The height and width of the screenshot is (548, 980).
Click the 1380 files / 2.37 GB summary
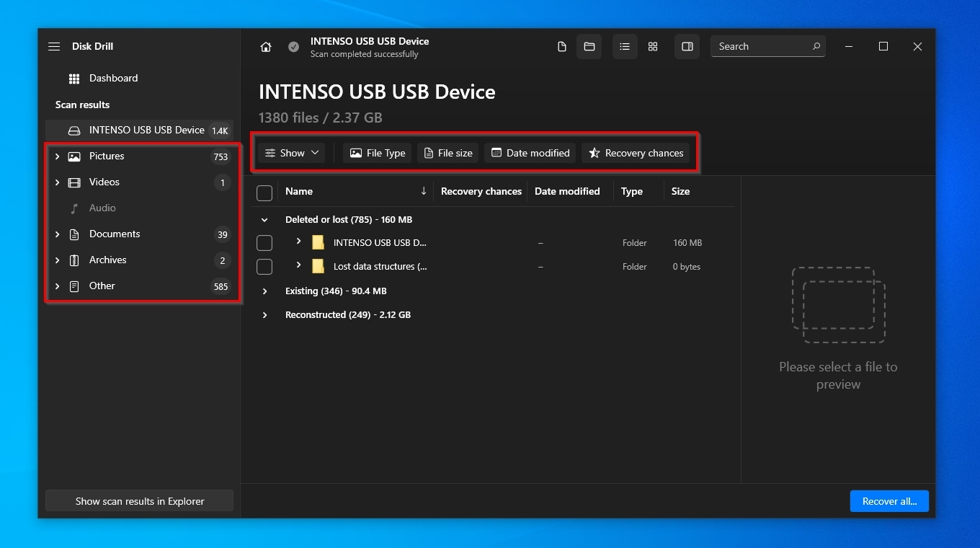coord(321,118)
